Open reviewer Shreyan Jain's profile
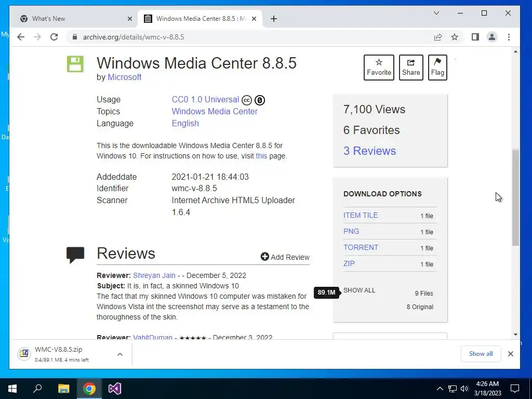532x399 pixels. 154,275
